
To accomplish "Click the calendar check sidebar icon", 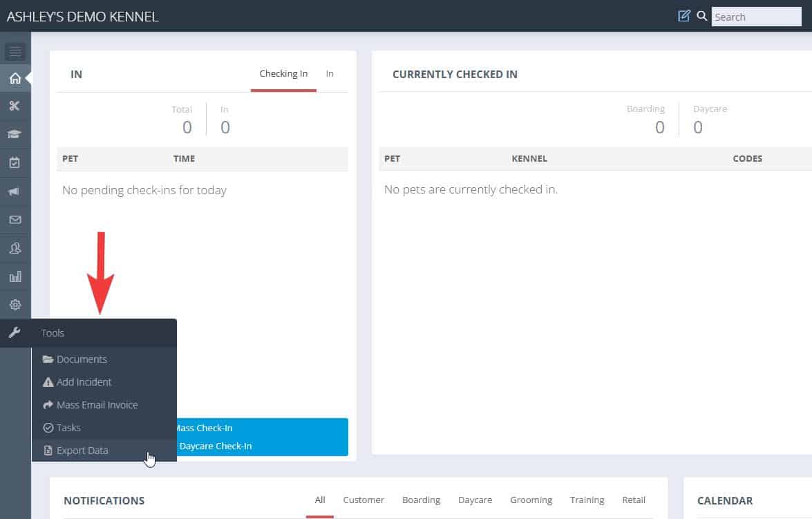I will pyautogui.click(x=15, y=163).
